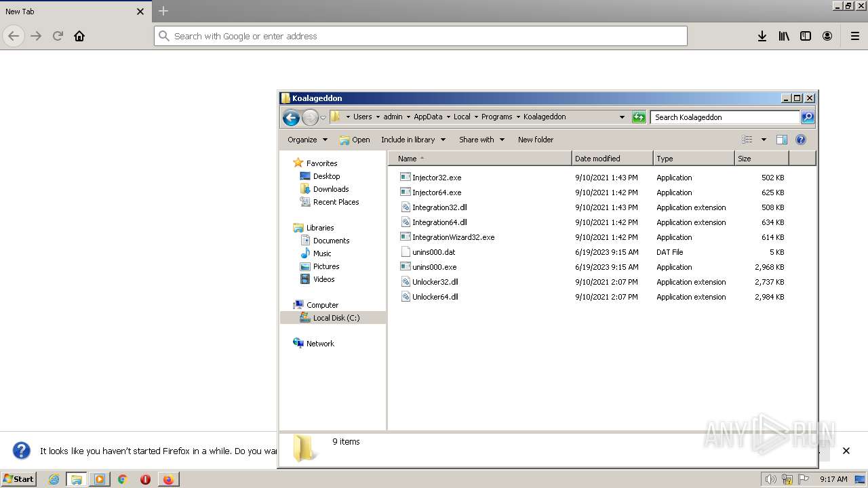
Task: Click Explorer back arrow button
Action: pyautogui.click(x=291, y=117)
